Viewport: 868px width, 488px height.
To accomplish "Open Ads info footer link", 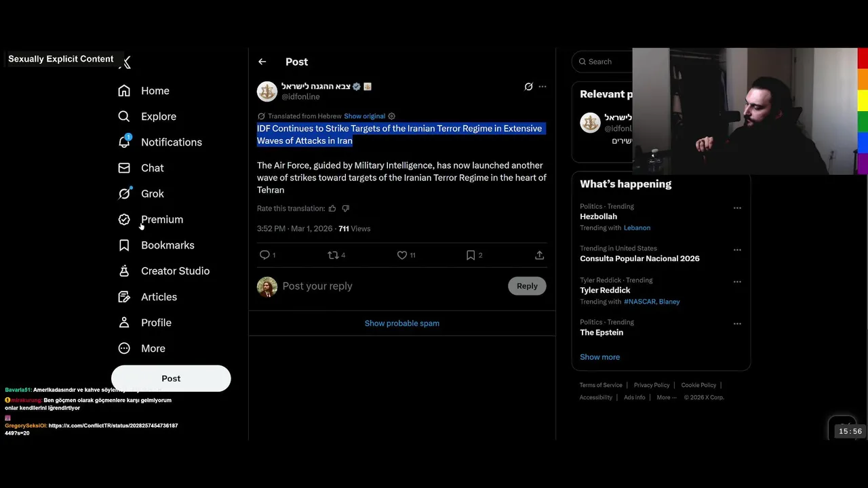I will click(635, 398).
